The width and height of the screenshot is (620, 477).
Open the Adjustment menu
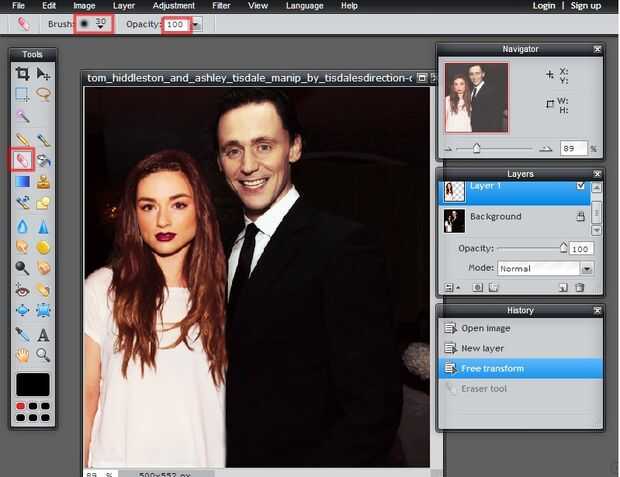pos(173,6)
